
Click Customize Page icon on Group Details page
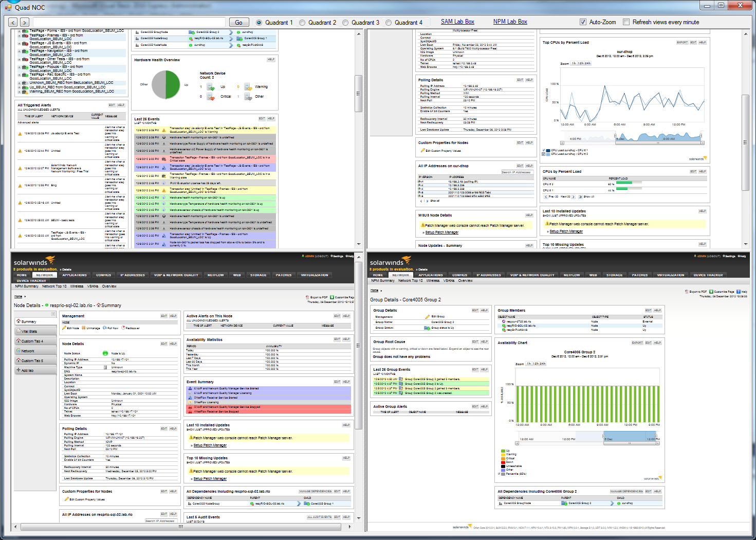[711, 292]
